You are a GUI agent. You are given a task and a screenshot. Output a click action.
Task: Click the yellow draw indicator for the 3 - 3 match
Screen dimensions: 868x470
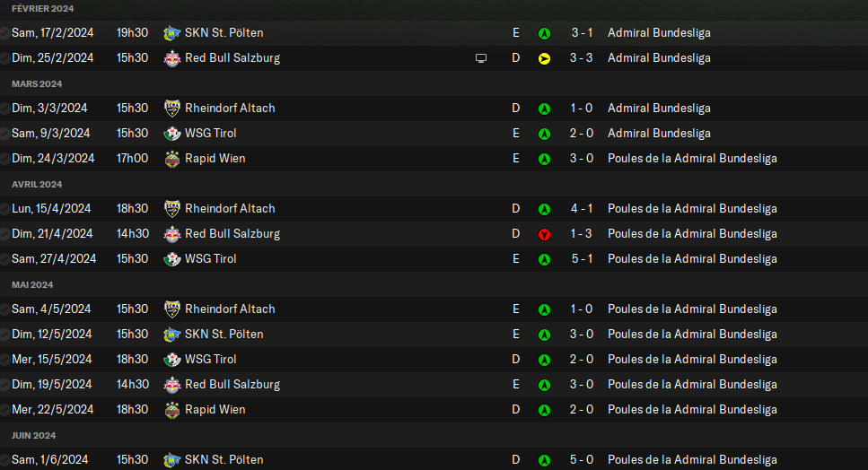[x=544, y=58]
